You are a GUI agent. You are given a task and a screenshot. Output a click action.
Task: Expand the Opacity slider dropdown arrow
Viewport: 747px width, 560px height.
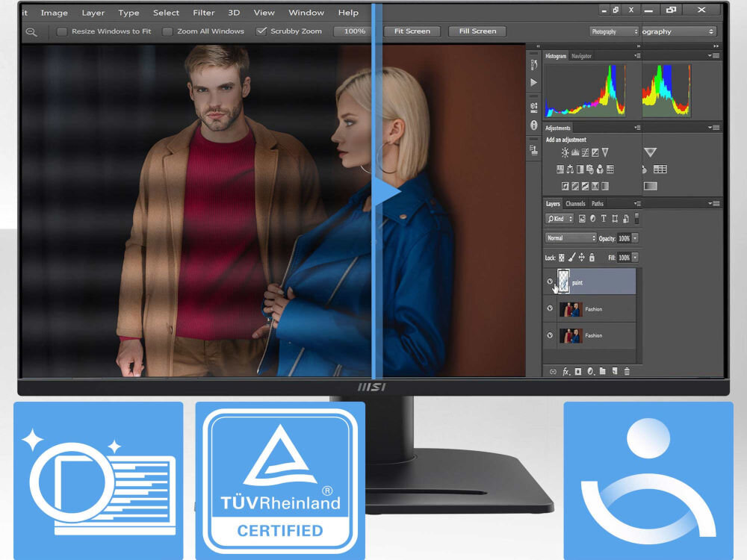(x=635, y=238)
